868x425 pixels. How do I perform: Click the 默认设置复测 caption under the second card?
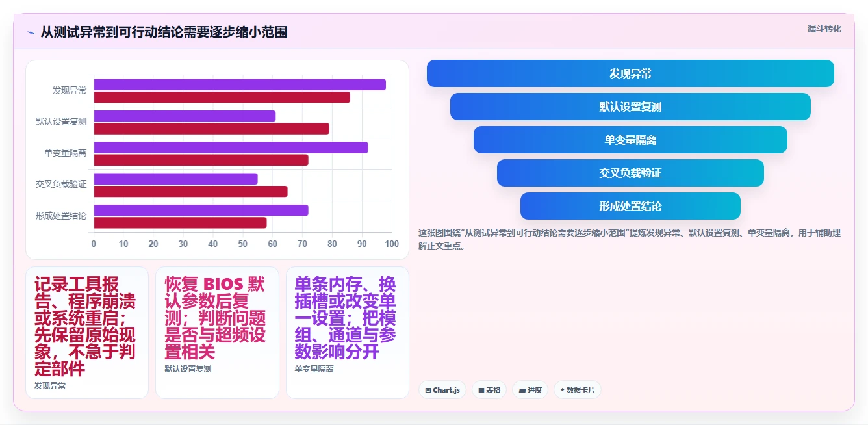coord(188,369)
